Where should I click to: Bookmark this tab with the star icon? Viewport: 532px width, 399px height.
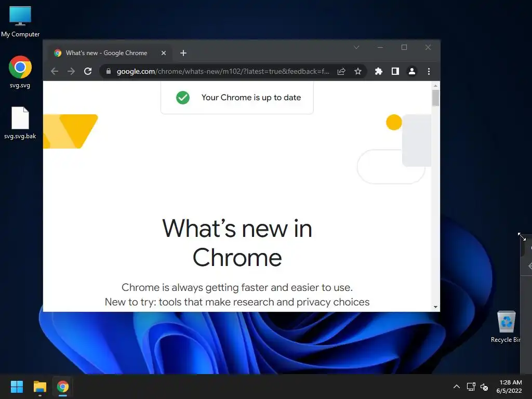[x=358, y=71]
